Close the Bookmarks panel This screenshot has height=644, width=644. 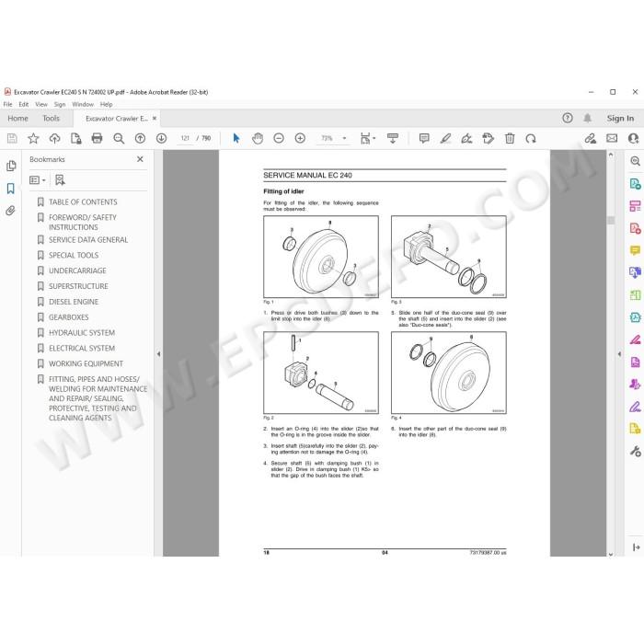[x=140, y=159]
